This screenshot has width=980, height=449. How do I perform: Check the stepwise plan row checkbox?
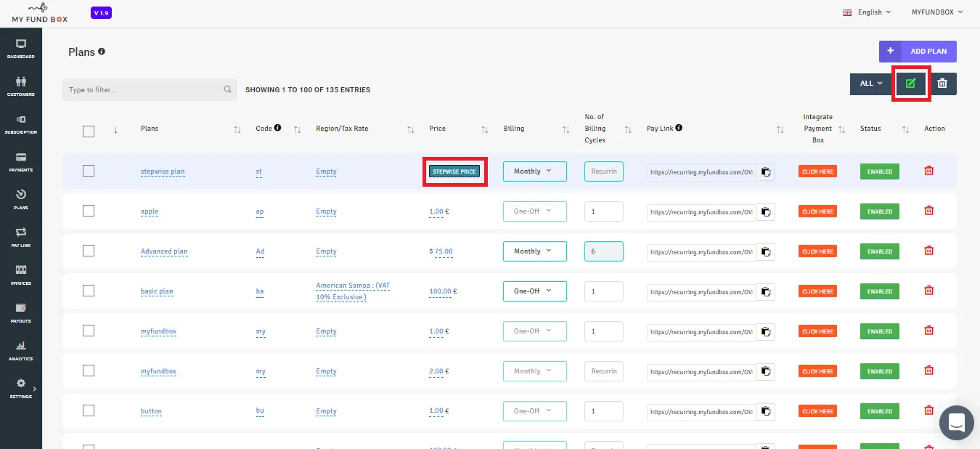pos(89,171)
